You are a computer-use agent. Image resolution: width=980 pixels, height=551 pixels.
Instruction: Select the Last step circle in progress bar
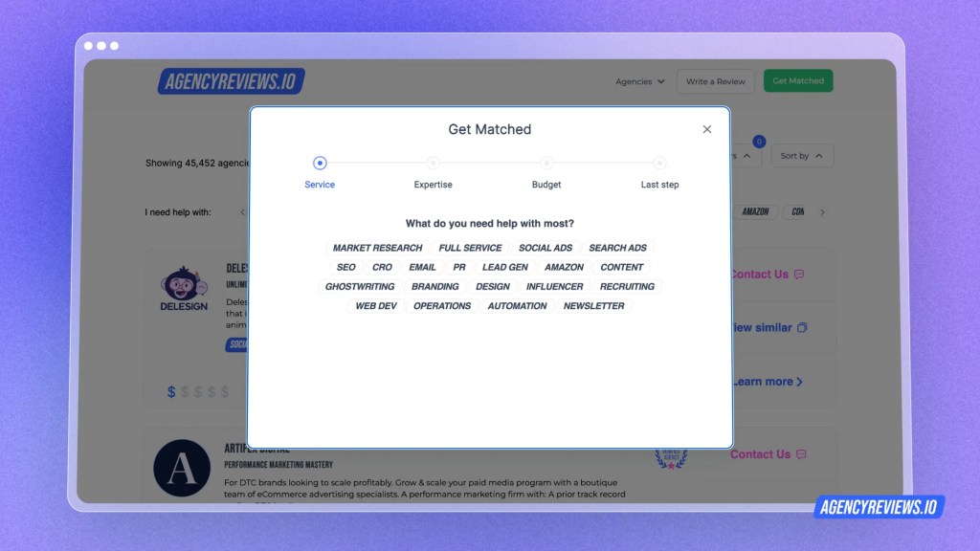659,164
